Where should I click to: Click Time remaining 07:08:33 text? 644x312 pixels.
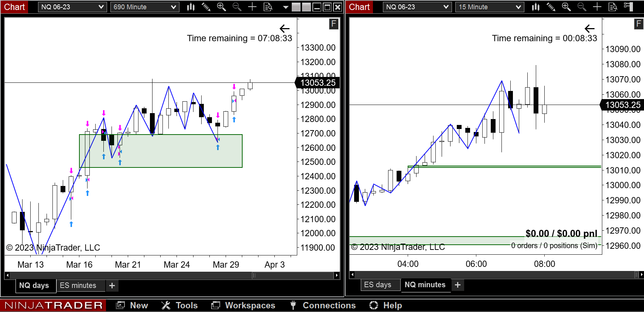[x=239, y=38]
